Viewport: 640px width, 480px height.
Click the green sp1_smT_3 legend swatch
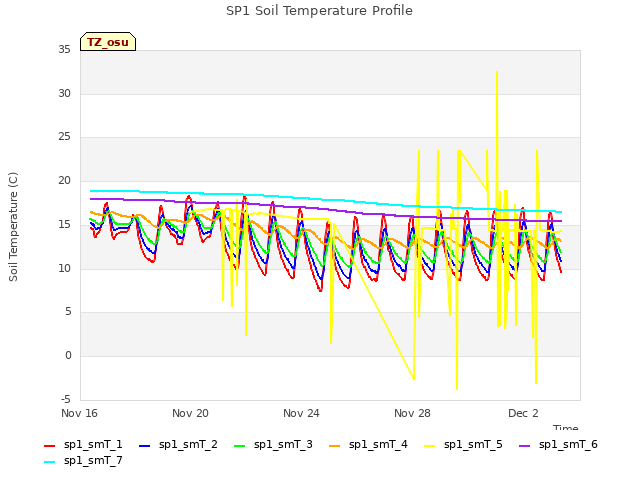(x=239, y=446)
